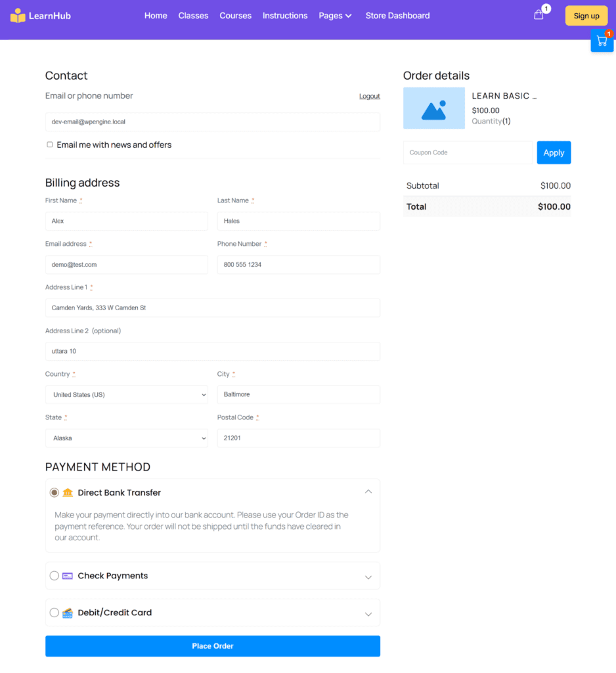616x673 pixels.
Task: Select the Debit/Credit Card radio button
Action: click(55, 612)
